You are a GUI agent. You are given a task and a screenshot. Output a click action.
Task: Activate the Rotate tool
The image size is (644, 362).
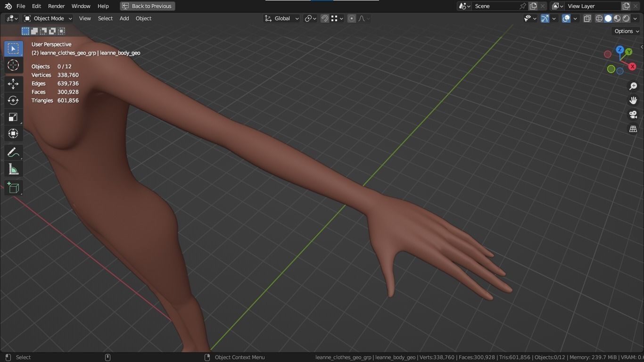click(13, 100)
